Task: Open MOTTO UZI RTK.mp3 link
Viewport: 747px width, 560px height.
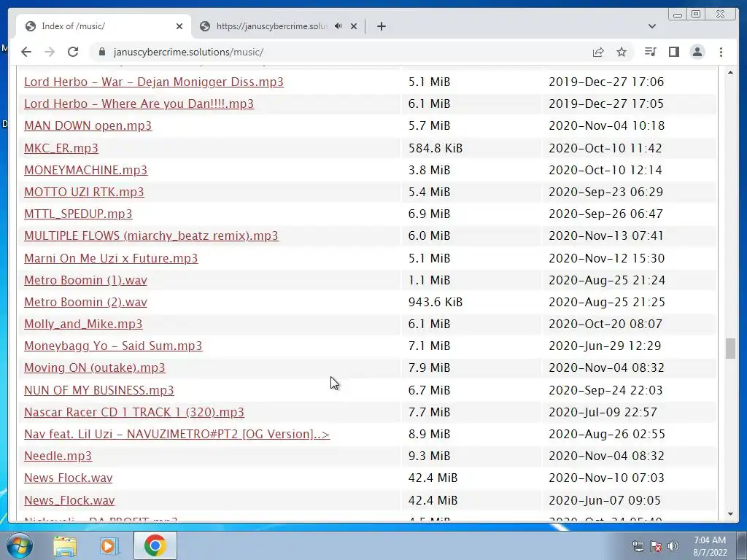Action: 84,192
